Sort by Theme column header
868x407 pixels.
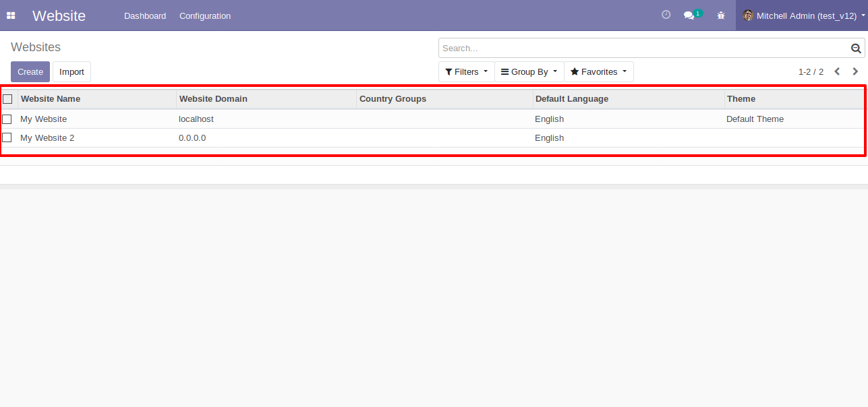[794, 99]
